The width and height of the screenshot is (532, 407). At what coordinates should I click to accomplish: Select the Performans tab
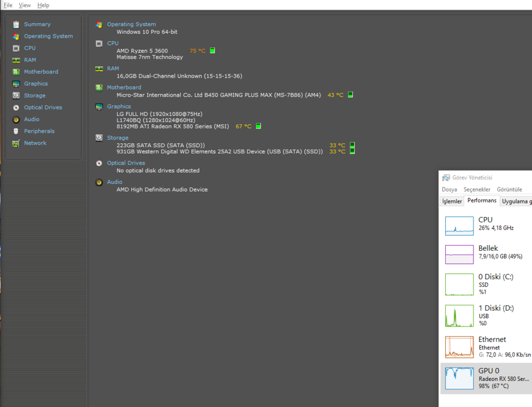(x=482, y=201)
